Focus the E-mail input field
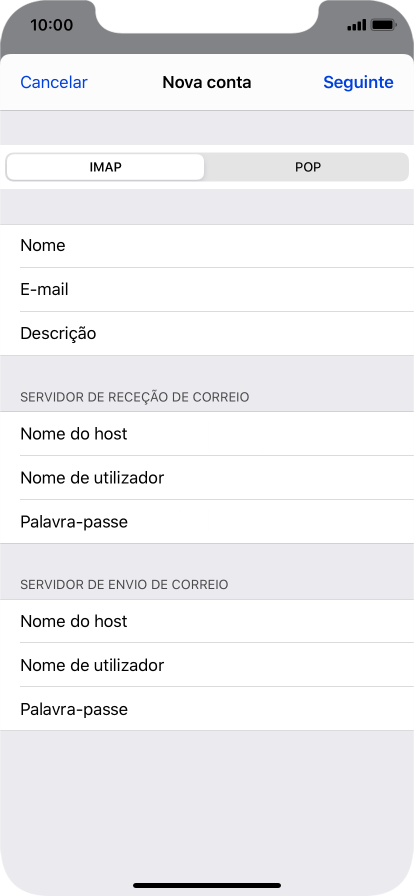The width and height of the screenshot is (414, 896). tap(207, 290)
